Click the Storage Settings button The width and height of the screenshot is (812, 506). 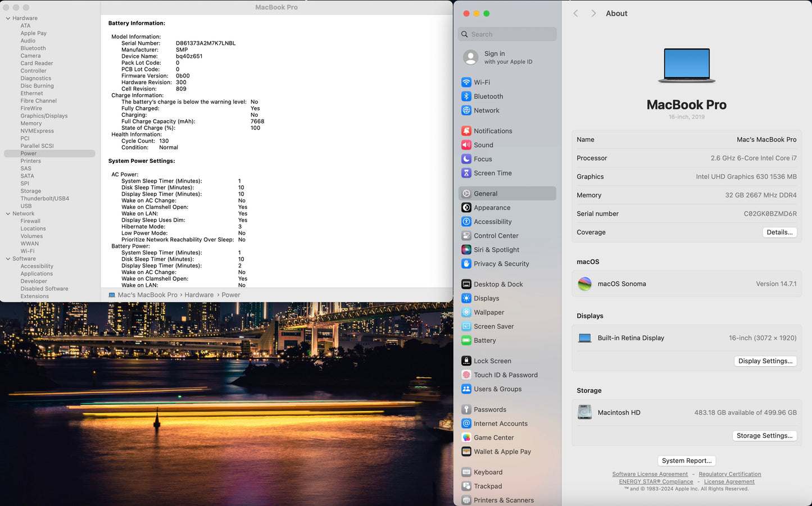(x=764, y=436)
